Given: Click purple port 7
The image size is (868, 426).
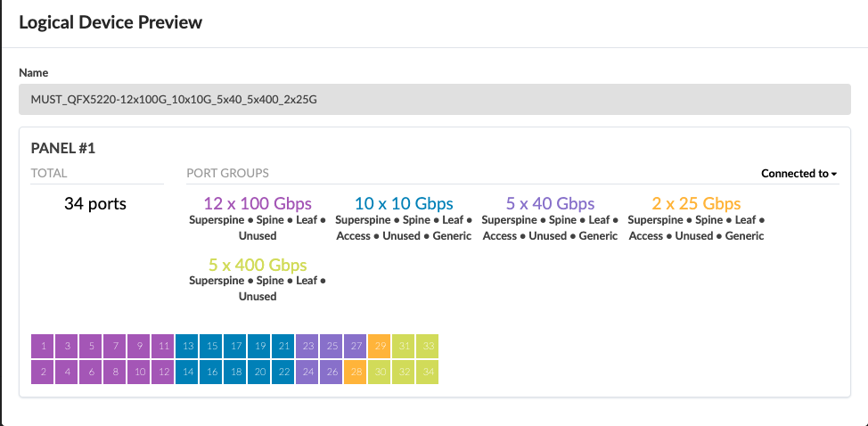Looking at the screenshot, I should [x=115, y=347].
